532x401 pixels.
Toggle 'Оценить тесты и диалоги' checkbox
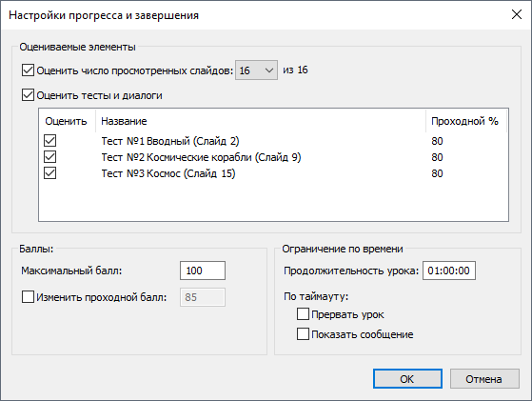28,95
